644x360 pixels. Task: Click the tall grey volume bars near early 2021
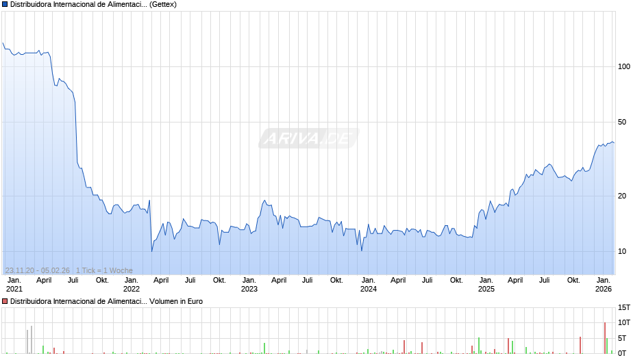29,340
